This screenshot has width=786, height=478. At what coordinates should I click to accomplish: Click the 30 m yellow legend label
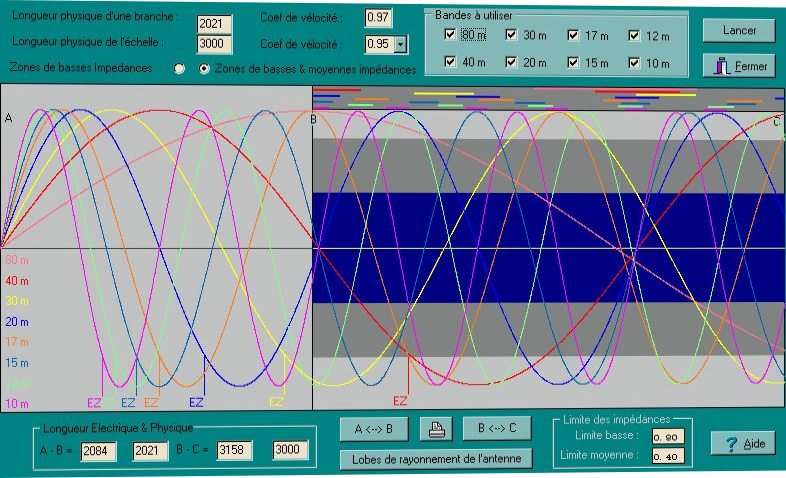[17, 301]
